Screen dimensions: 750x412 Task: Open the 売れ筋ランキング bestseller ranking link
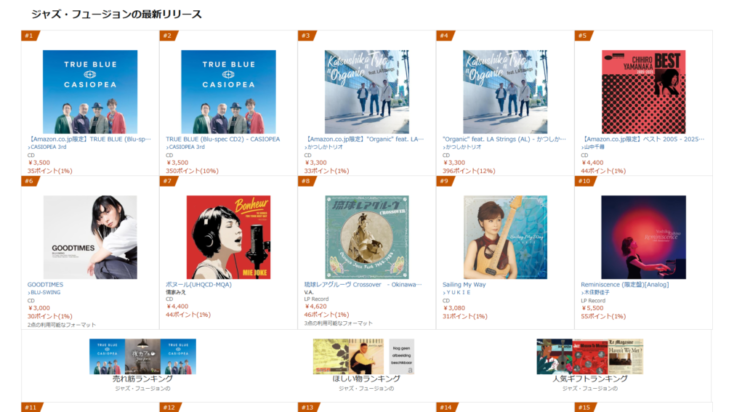click(143, 379)
